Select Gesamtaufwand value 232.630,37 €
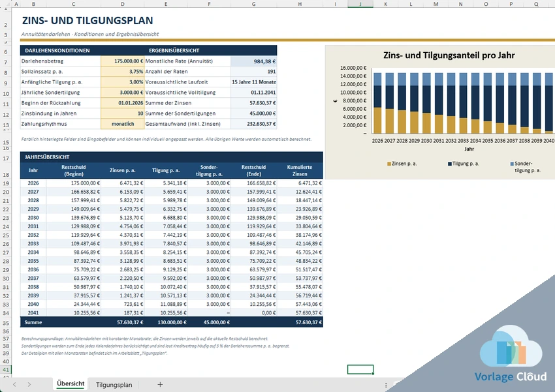 point(254,124)
